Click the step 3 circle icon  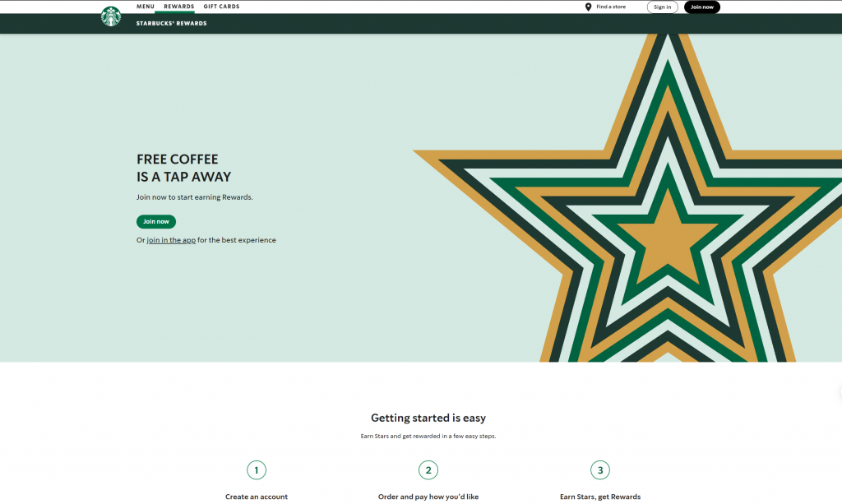(x=599, y=470)
